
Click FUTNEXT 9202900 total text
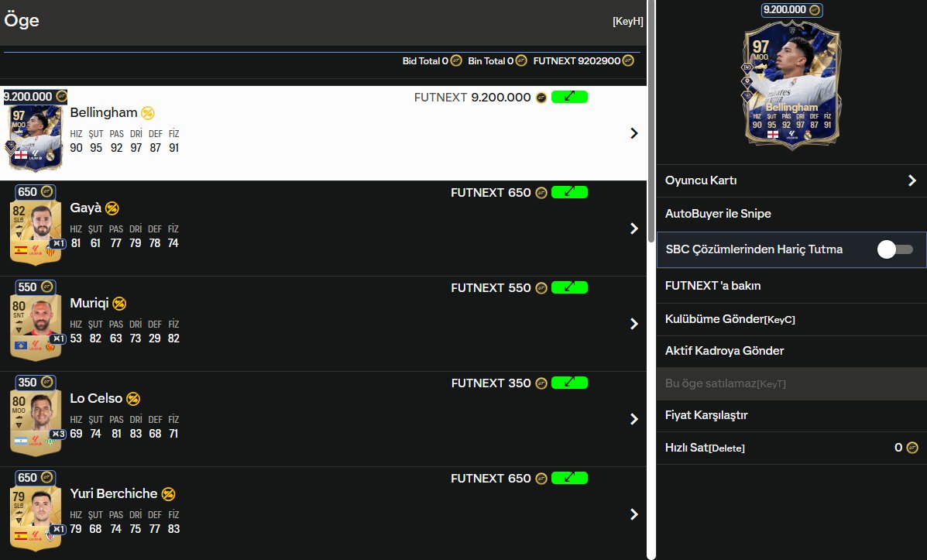tap(576, 61)
